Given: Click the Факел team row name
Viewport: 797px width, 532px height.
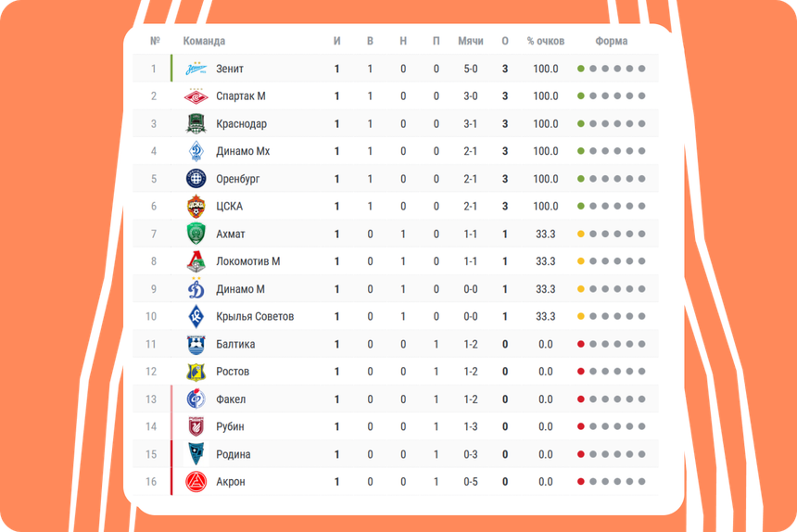Looking at the screenshot, I should 231,399.
